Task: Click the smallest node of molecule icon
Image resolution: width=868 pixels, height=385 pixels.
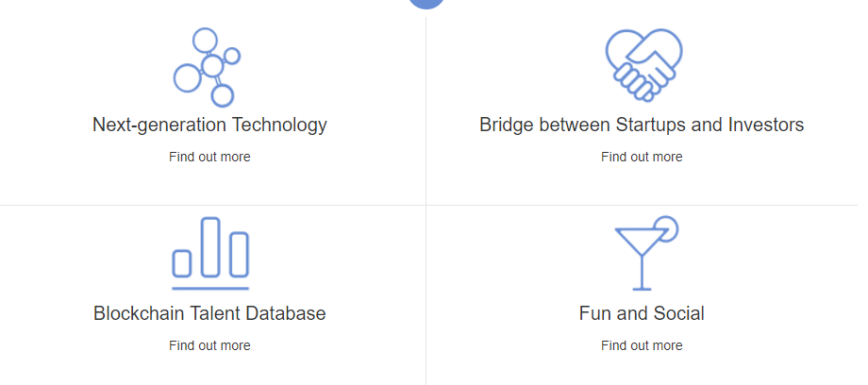Action: (x=232, y=56)
